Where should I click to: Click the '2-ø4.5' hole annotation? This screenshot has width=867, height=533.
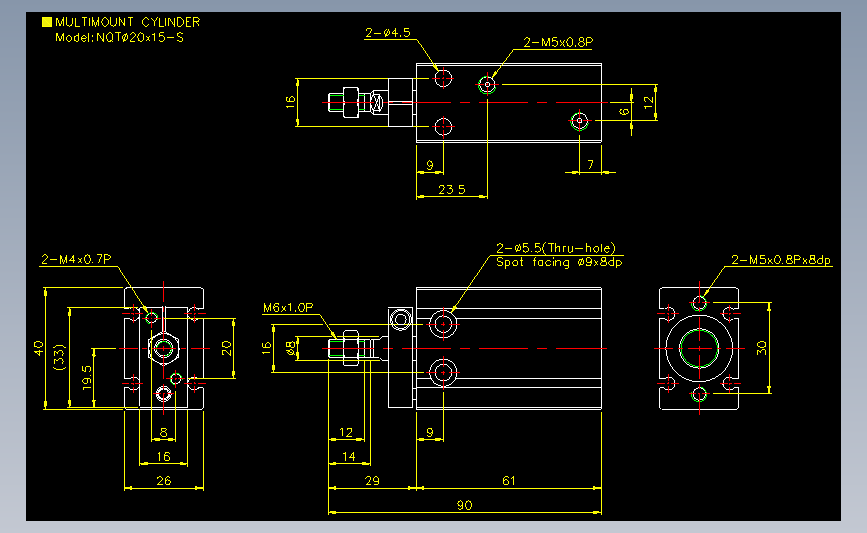388,33
